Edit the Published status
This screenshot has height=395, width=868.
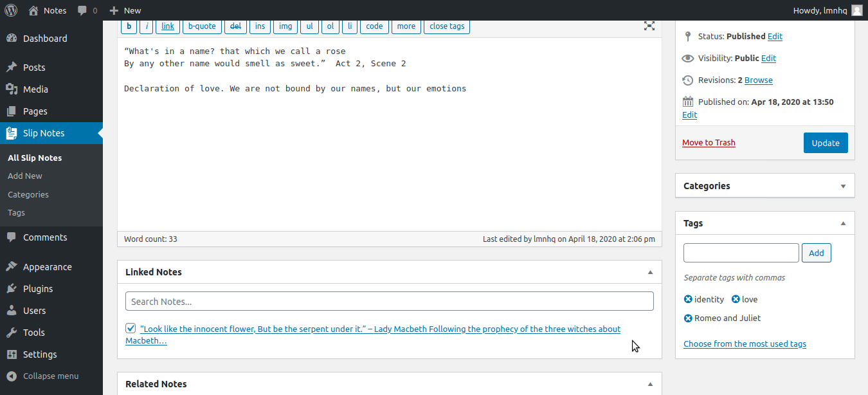(775, 37)
